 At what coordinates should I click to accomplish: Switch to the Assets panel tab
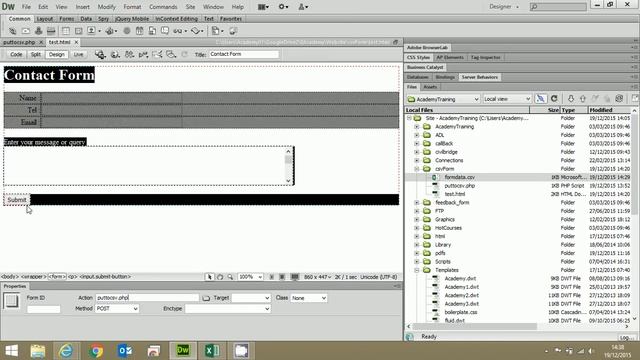[x=430, y=87]
